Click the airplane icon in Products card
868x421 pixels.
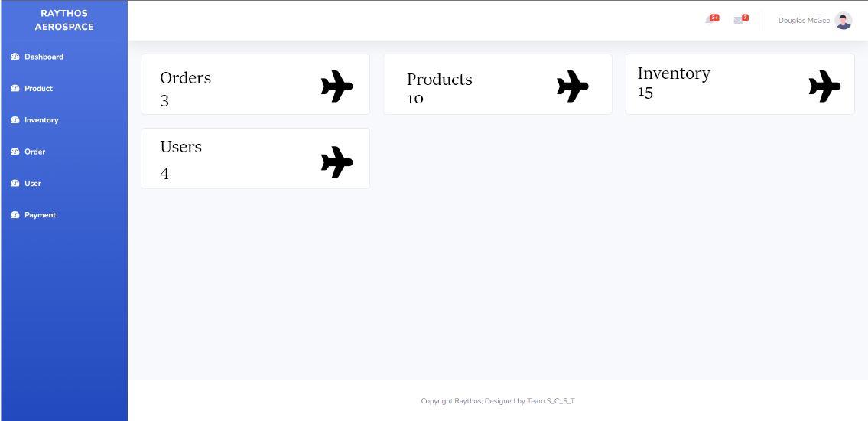(x=572, y=86)
